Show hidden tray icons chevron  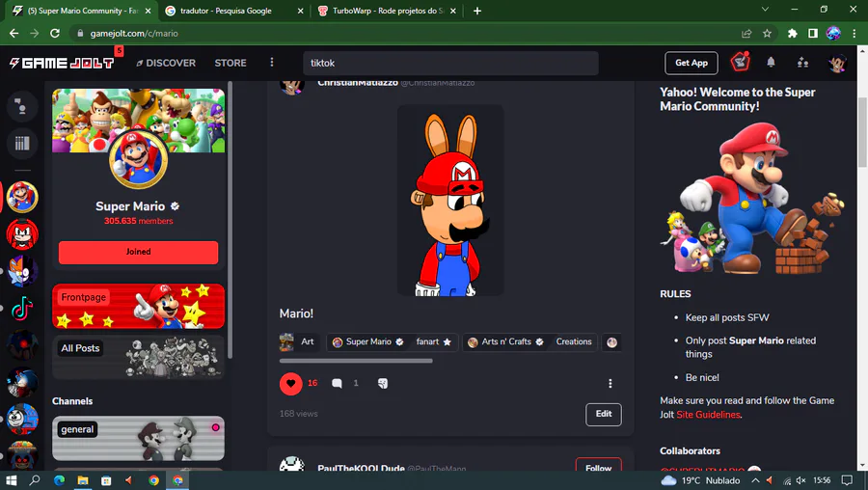[x=755, y=480]
